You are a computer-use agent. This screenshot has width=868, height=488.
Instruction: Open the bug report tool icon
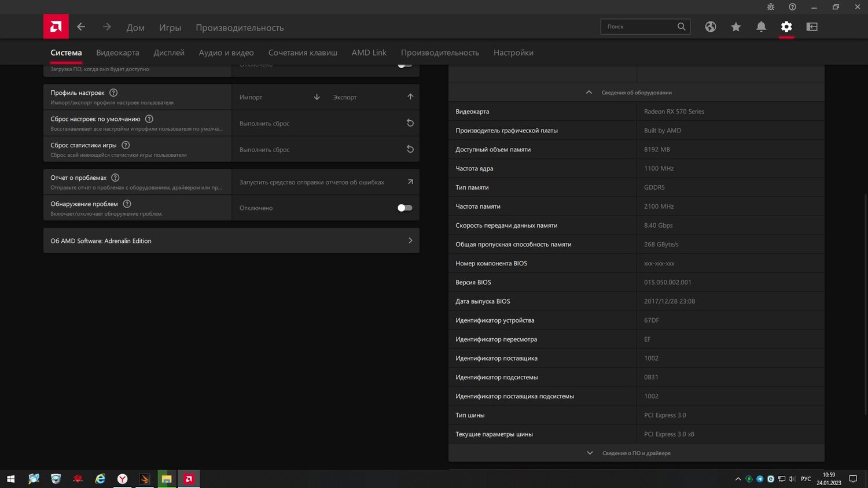pyautogui.click(x=771, y=7)
